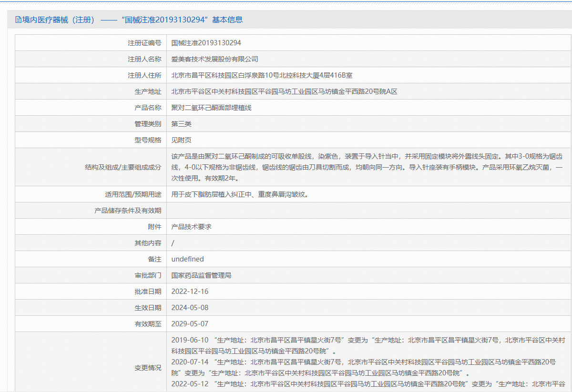Click the empty 产品储存条件及有效期 cell

pyautogui.click(x=368, y=211)
